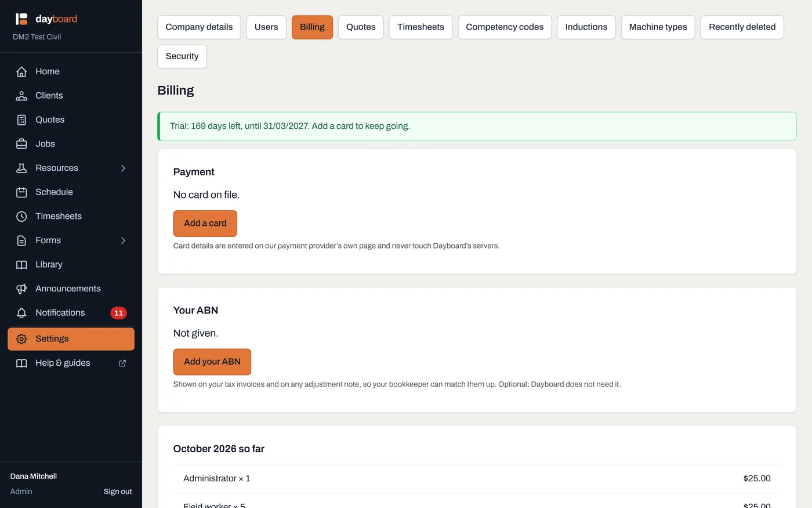Click the DM2 Test Civil company name

tap(37, 37)
